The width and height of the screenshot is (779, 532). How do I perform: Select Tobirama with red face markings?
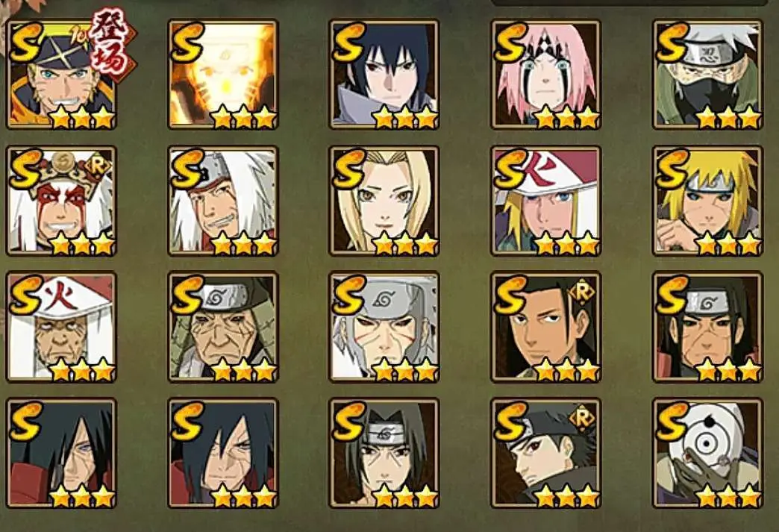tap(384, 327)
